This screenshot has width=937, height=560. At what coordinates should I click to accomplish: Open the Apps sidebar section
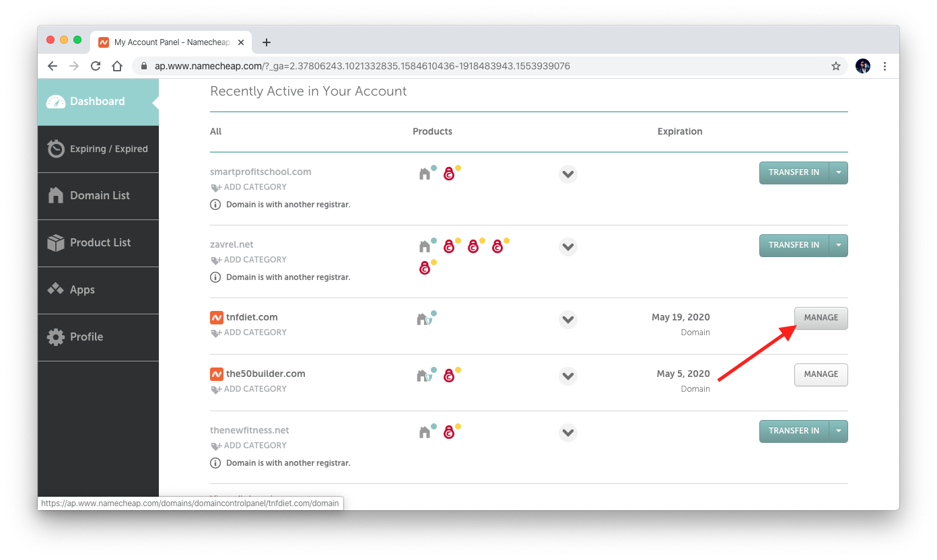coord(98,290)
